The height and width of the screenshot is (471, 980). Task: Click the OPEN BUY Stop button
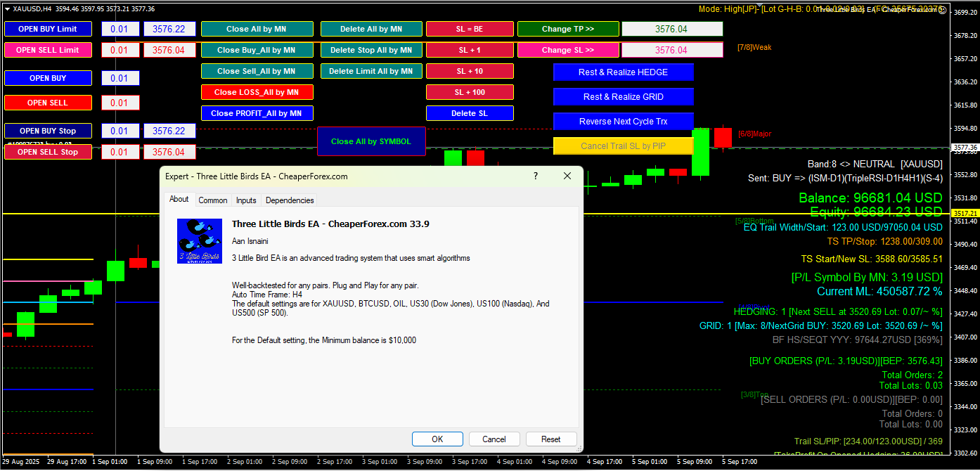point(48,131)
